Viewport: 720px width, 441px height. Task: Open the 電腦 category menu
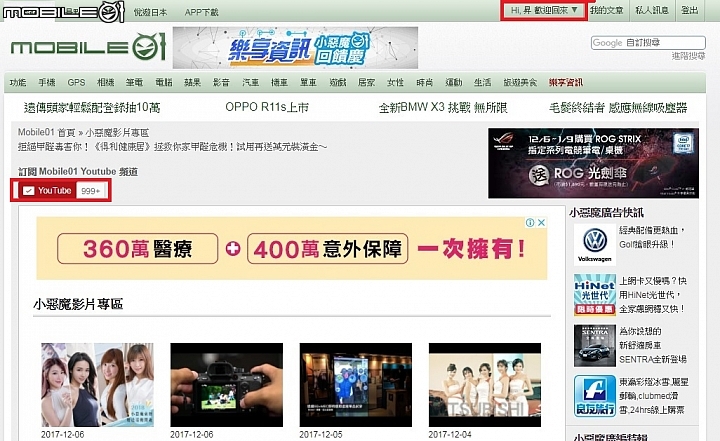pyautogui.click(x=164, y=83)
